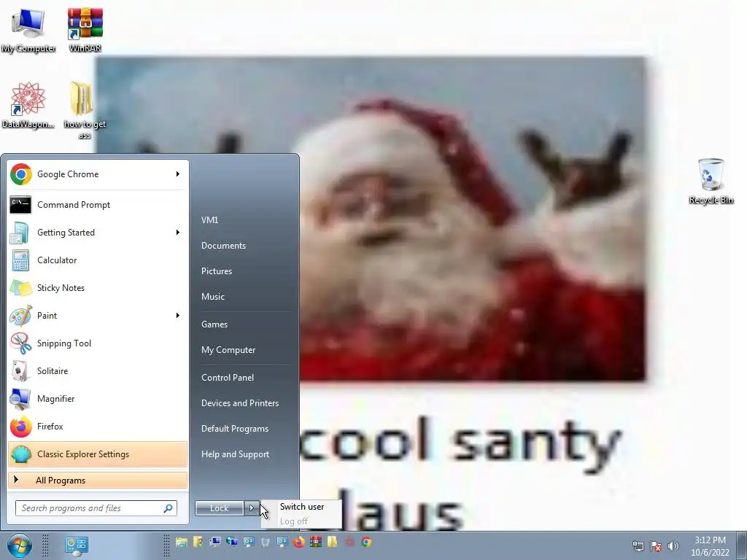Select the Recycle Bin on the desktop
This screenshot has width=747, height=560.
[711, 181]
